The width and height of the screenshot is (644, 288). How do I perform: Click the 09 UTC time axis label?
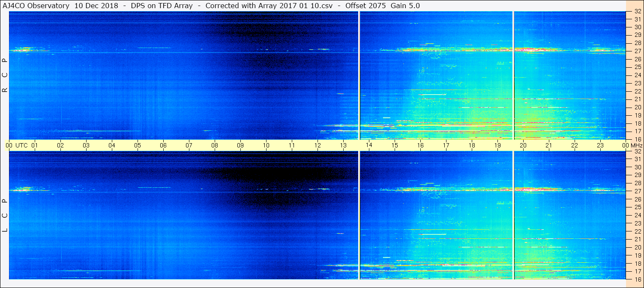[240, 145]
